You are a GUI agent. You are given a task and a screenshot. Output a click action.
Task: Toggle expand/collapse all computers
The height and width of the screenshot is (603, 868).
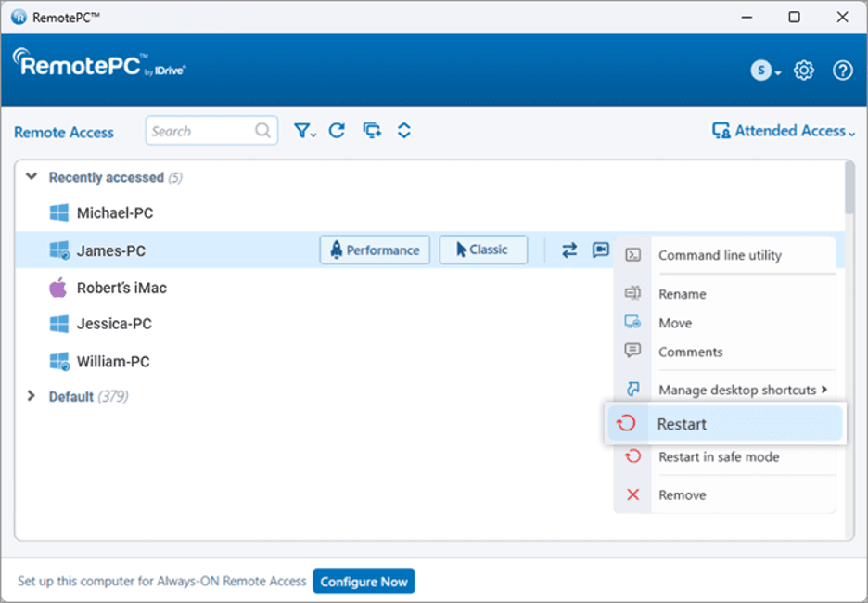click(x=403, y=131)
